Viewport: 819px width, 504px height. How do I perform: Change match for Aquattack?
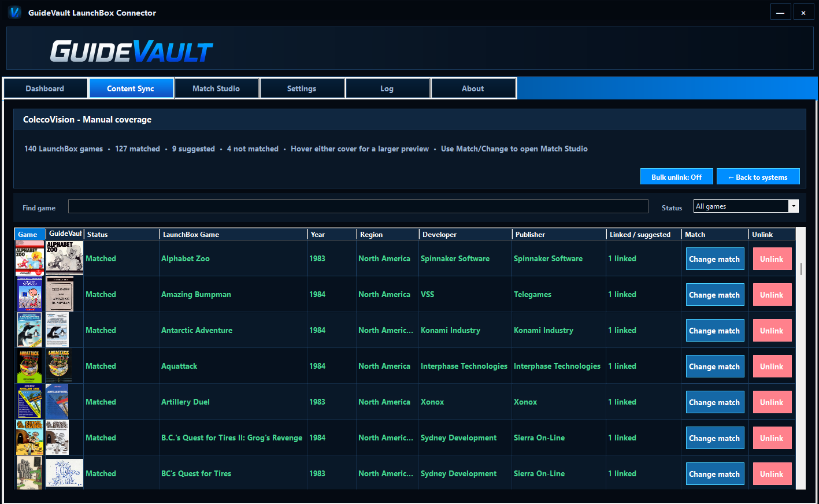pyautogui.click(x=714, y=366)
